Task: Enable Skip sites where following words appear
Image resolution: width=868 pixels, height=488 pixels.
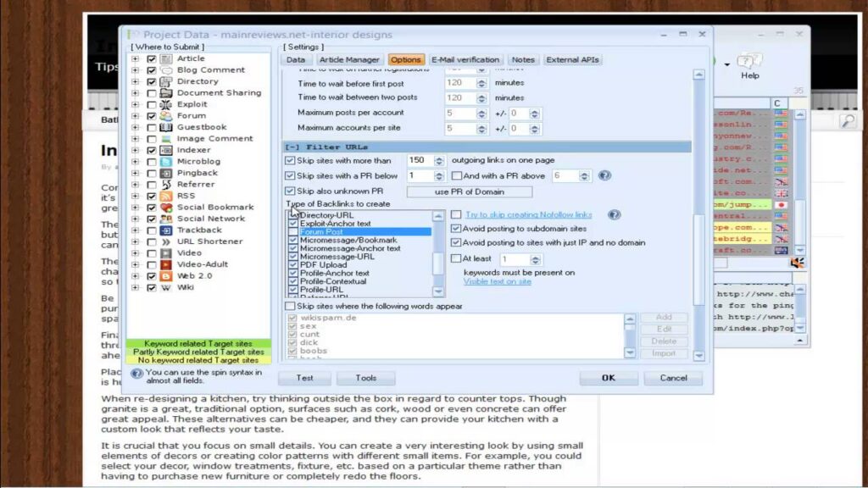Action: click(290, 306)
